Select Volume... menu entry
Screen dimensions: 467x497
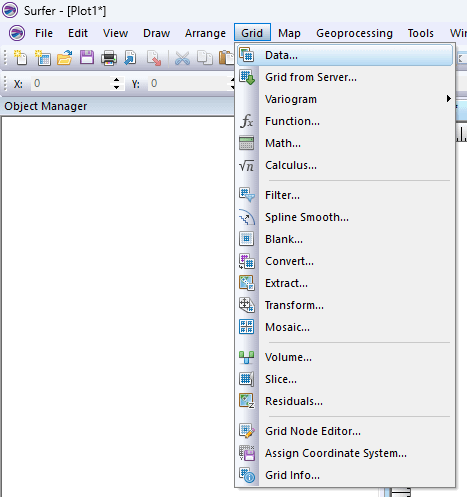pyautogui.click(x=345, y=357)
